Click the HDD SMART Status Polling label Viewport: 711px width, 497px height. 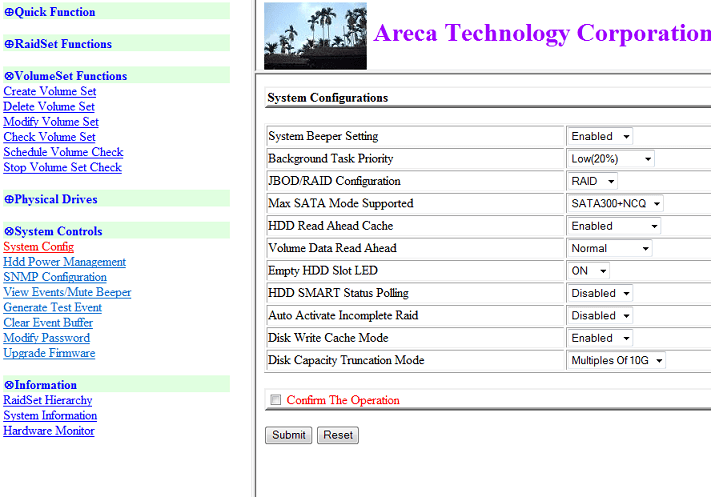point(338,293)
